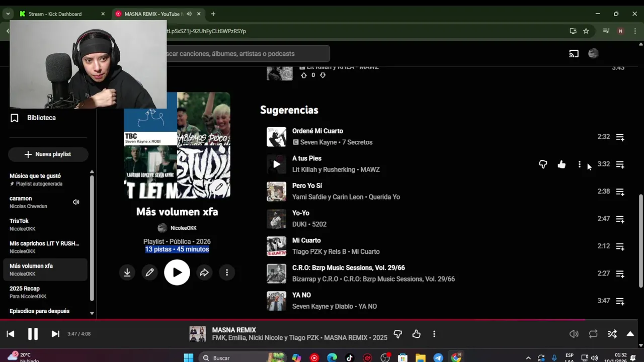Click the Seven Kayne artist link under Ordené Mi Cuarto
The height and width of the screenshot is (362, 644).
click(318, 142)
